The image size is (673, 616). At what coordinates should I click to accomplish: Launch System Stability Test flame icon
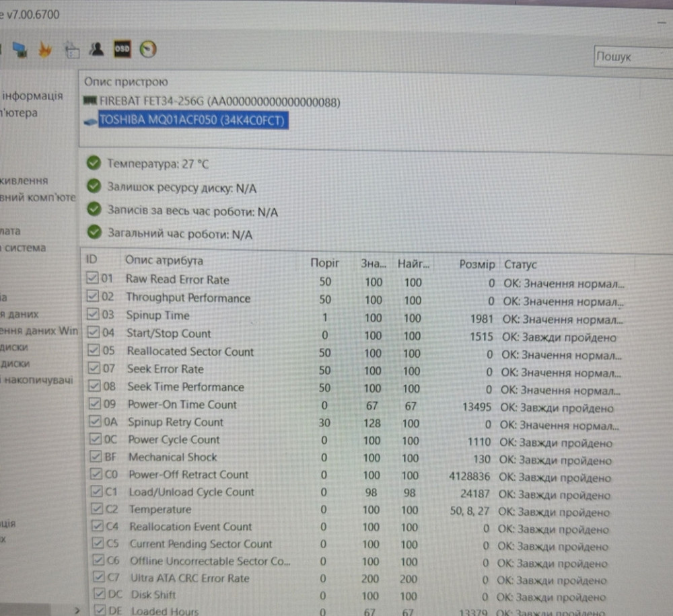click(44, 49)
